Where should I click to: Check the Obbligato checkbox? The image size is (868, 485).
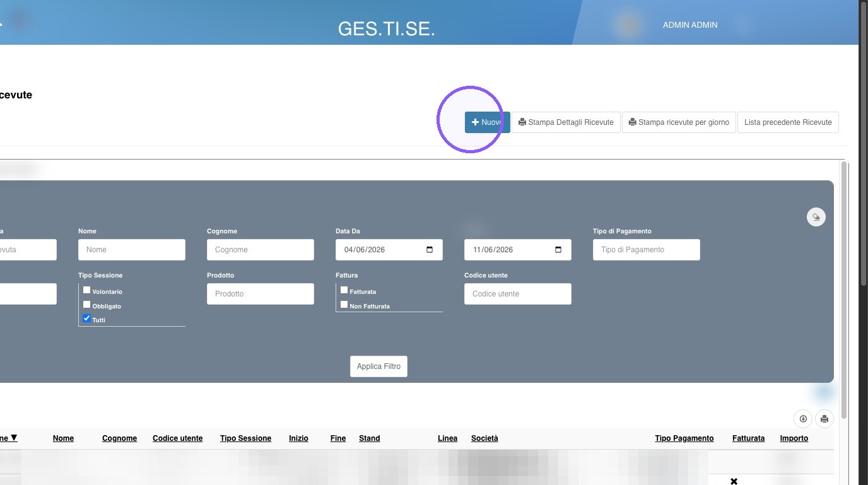point(87,305)
